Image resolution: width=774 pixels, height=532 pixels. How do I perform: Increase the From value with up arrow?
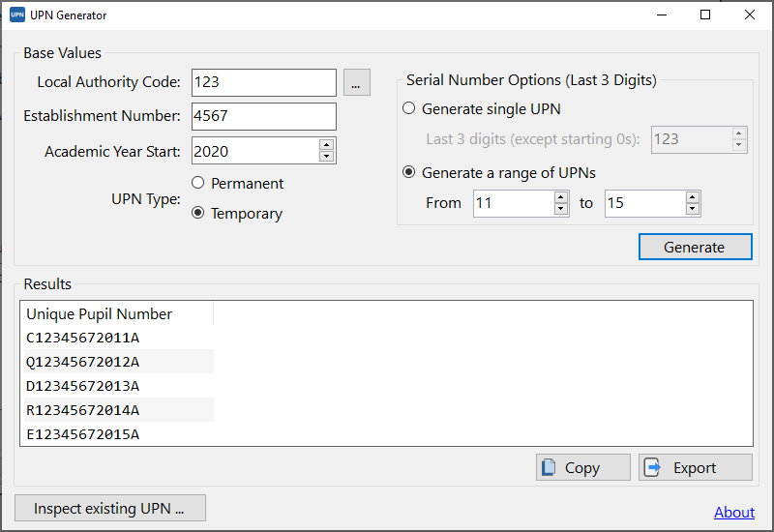pos(561,197)
